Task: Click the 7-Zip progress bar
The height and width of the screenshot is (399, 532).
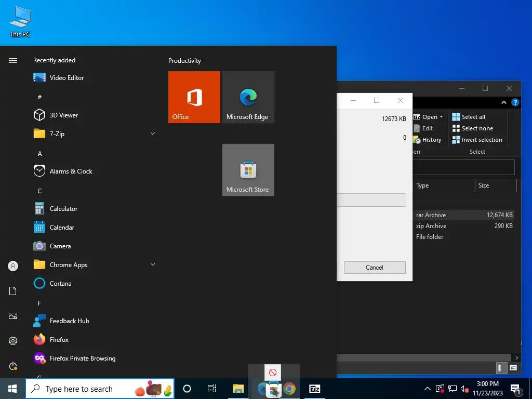Action: tap(371, 200)
